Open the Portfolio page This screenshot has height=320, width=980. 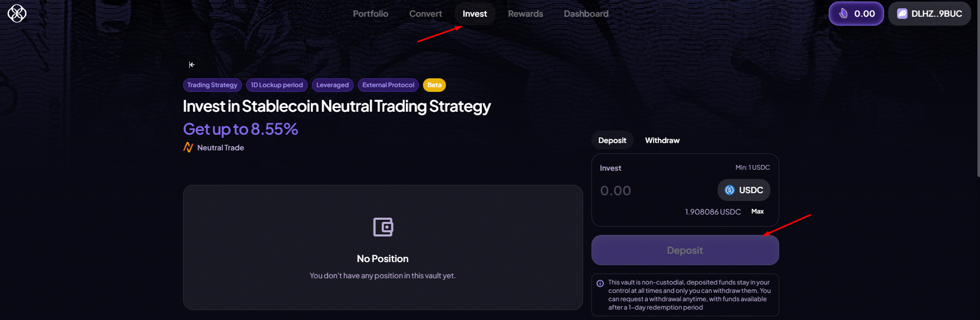tap(370, 14)
